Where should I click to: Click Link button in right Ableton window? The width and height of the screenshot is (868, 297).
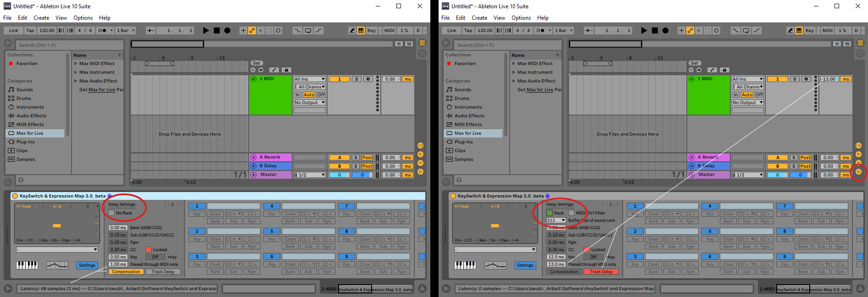click(x=452, y=31)
